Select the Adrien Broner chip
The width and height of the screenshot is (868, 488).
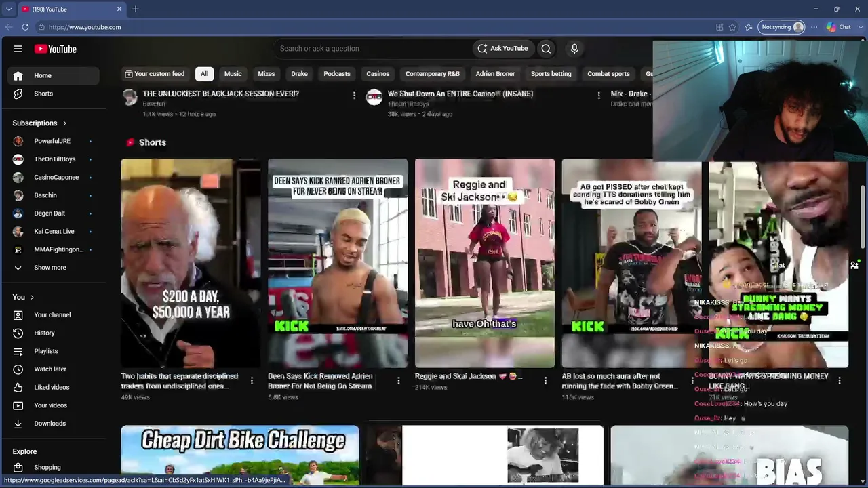coord(495,74)
